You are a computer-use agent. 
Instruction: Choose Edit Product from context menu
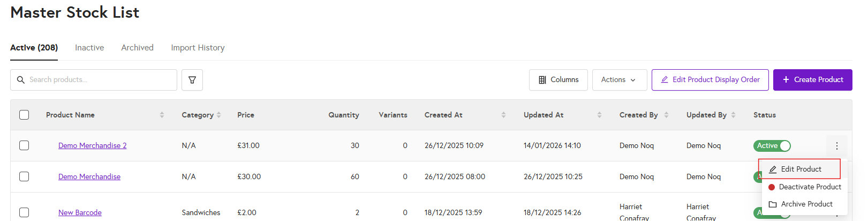point(801,169)
